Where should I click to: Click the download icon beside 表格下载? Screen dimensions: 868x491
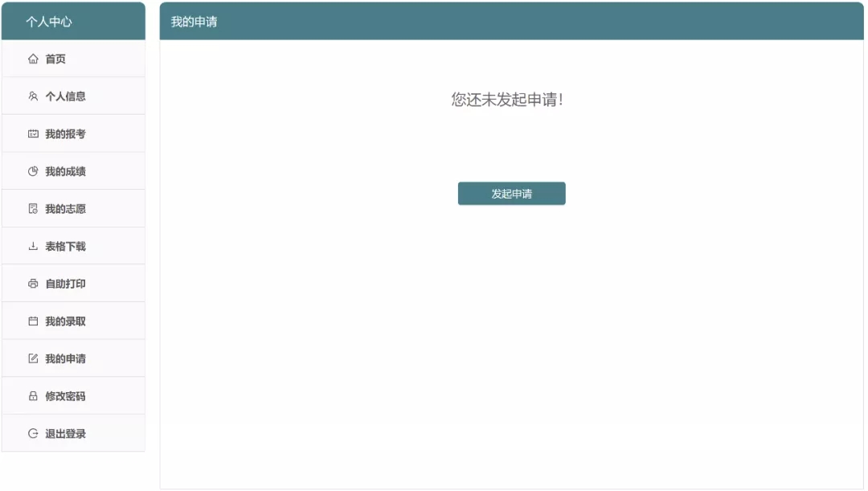[x=32, y=245]
